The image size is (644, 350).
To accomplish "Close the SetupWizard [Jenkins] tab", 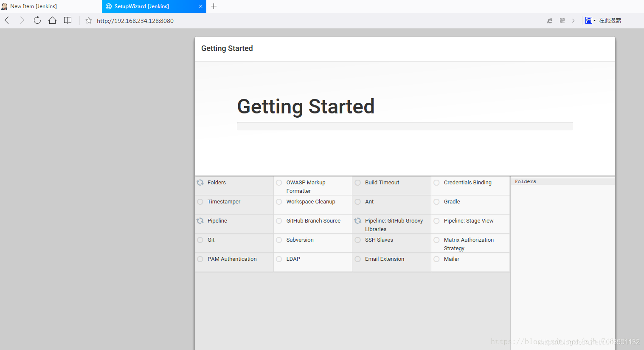I will [x=201, y=6].
